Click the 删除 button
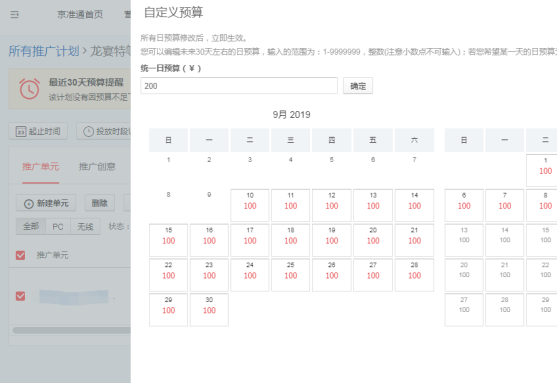Image resolution: width=557 pixels, height=383 pixels. [99, 203]
